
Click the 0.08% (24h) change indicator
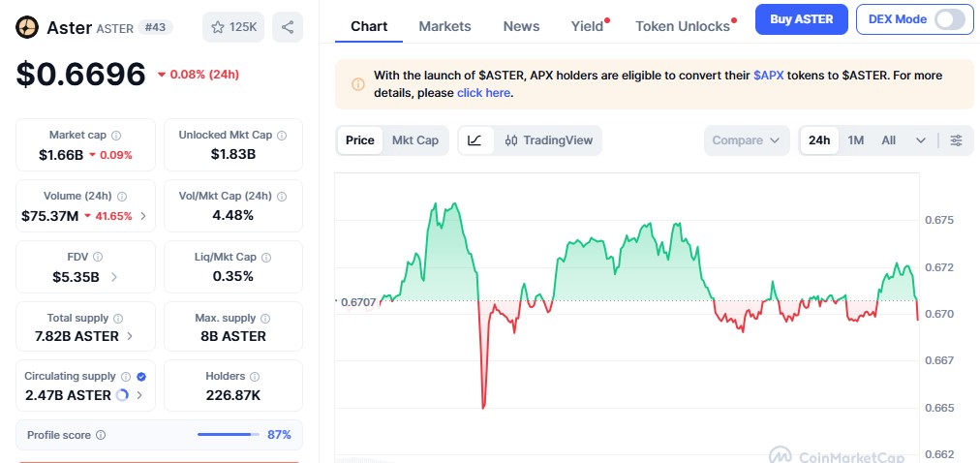point(199,75)
